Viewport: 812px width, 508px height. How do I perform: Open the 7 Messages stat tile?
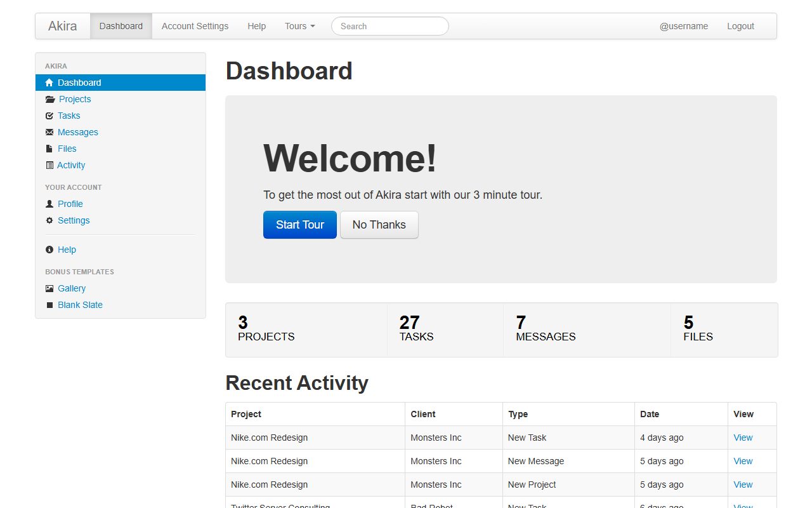click(x=587, y=330)
